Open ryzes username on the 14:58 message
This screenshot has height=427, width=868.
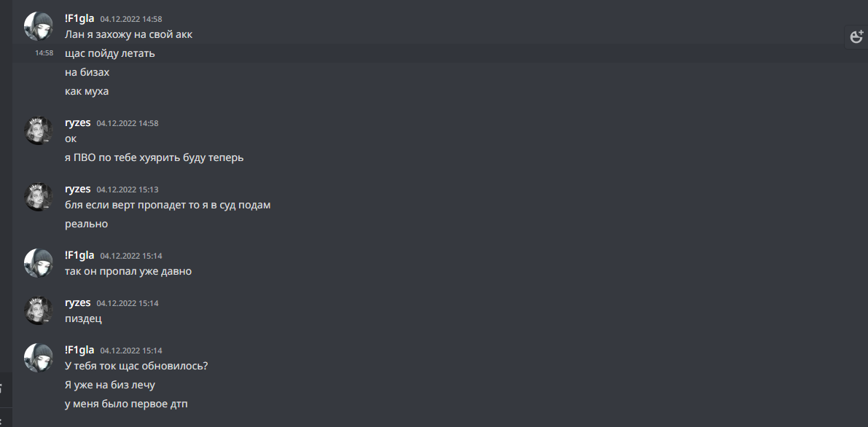click(x=78, y=122)
